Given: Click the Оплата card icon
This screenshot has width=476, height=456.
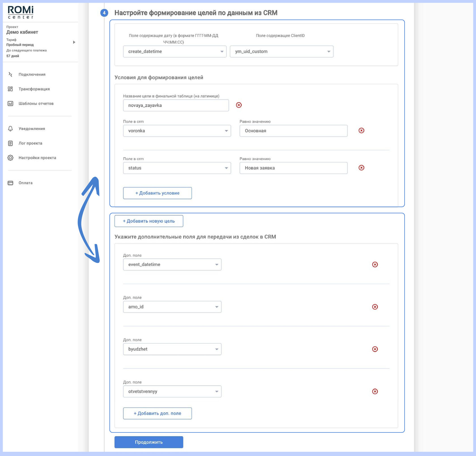Looking at the screenshot, I should coord(10,183).
